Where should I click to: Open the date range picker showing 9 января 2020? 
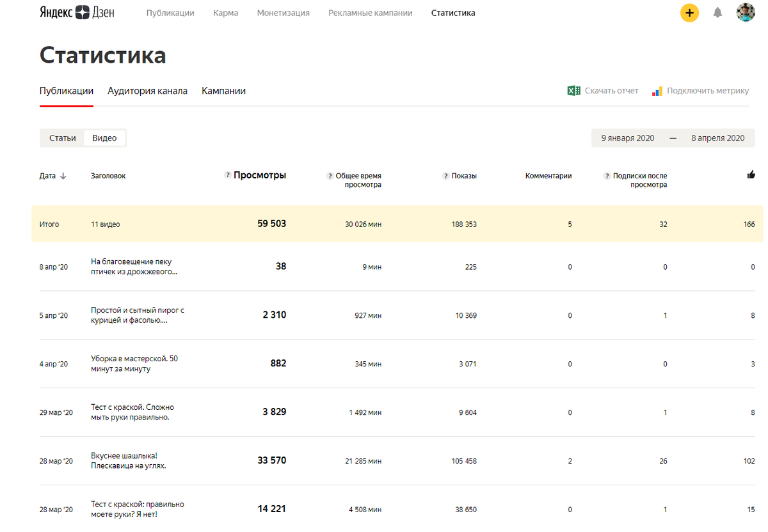pyautogui.click(x=627, y=137)
